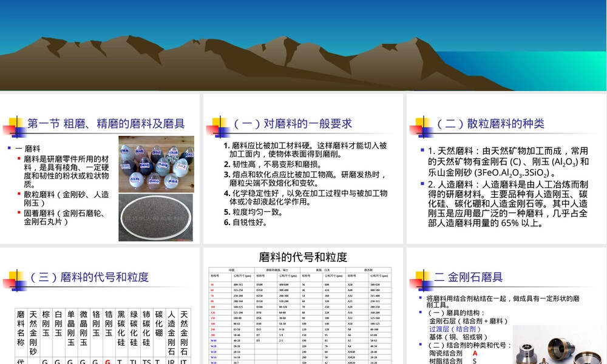This screenshot has height=364, width=607.
Task: Click the table cell 人造金刚石
Action: click(172, 332)
